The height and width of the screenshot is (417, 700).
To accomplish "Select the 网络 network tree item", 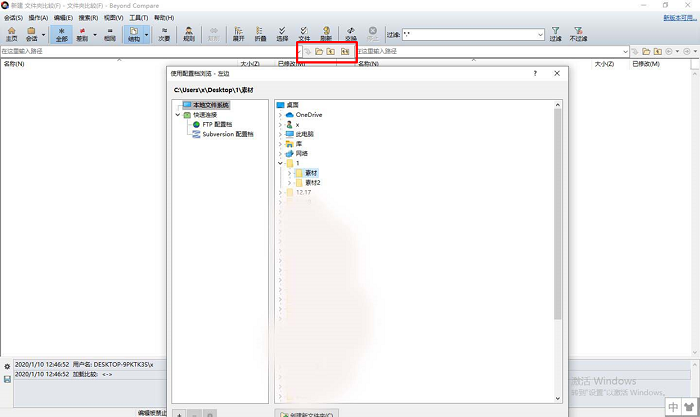I will [302, 154].
